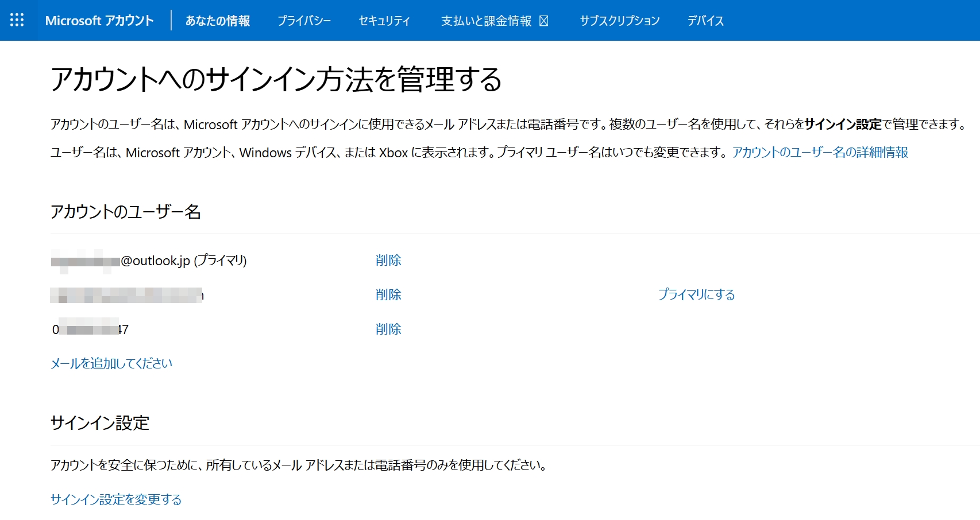Click プライマリにする link
This screenshot has width=980, height=520.
click(696, 294)
